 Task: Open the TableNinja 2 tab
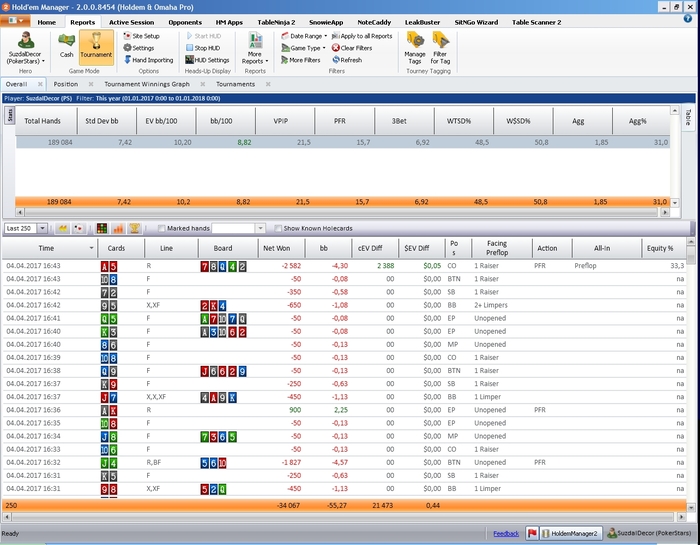[276, 22]
